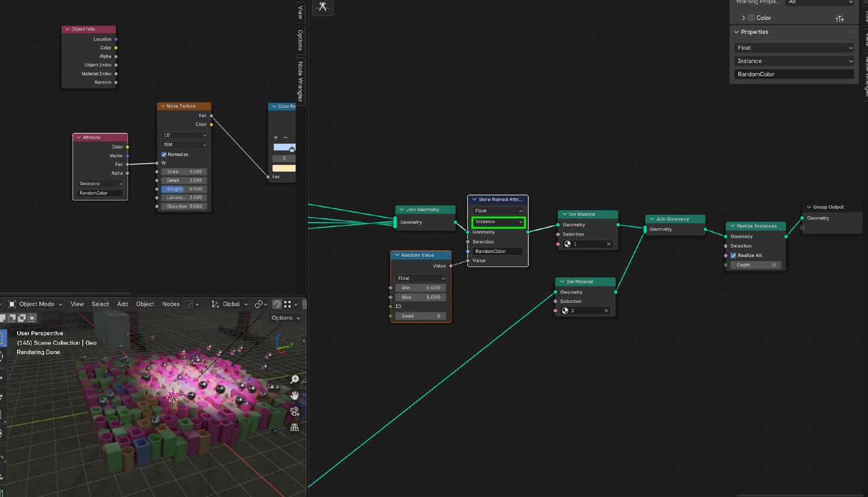Click the hand pan icon in the viewport
This screenshot has width=868, height=497.
(x=294, y=395)
